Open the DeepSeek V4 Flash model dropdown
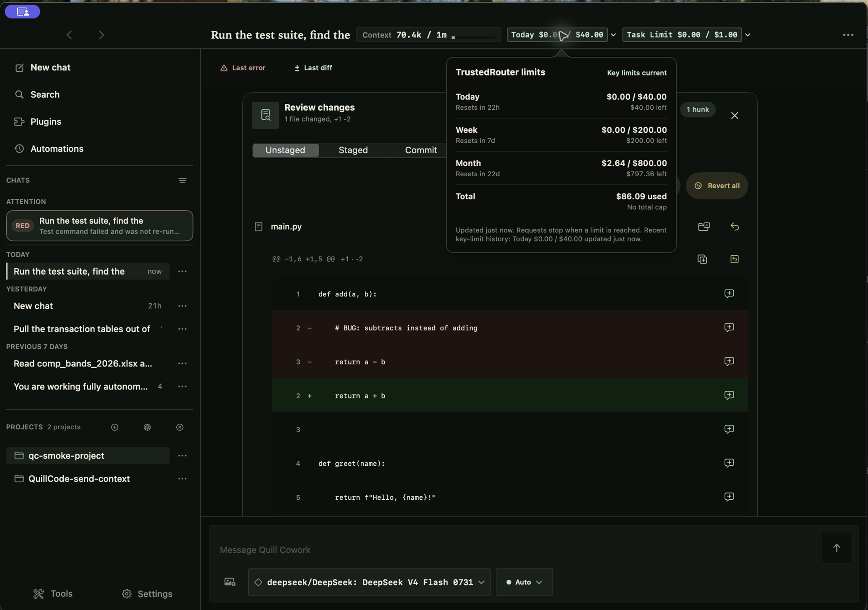 369,582
